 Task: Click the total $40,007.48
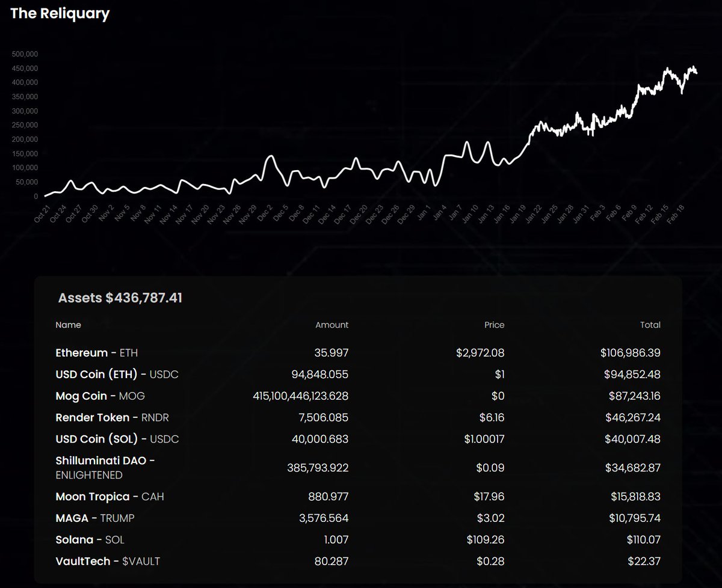coord(632,439)
